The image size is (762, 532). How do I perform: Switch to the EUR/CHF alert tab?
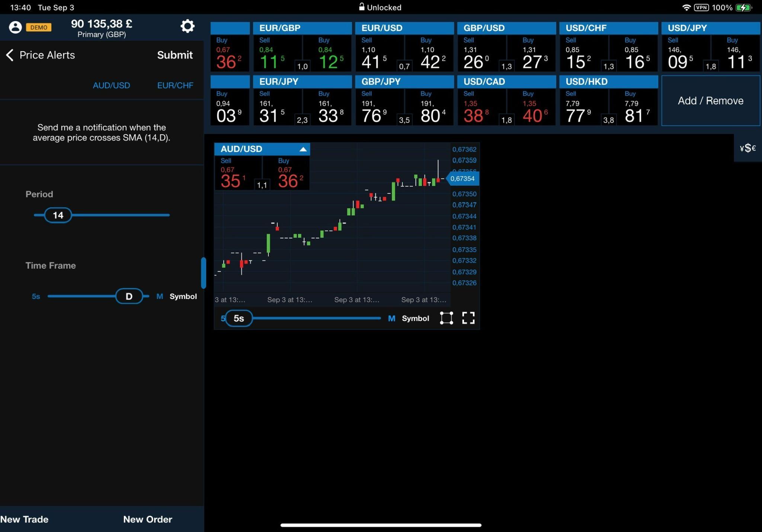(175, 85)
